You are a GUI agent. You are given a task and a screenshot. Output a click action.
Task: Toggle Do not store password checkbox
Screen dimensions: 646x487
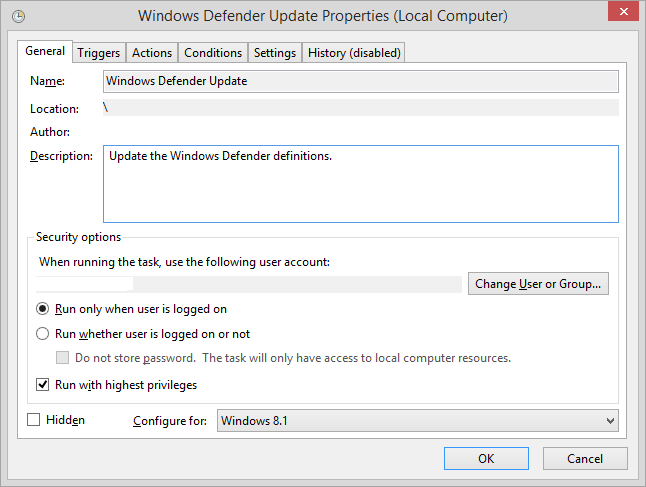coord(62,357)
